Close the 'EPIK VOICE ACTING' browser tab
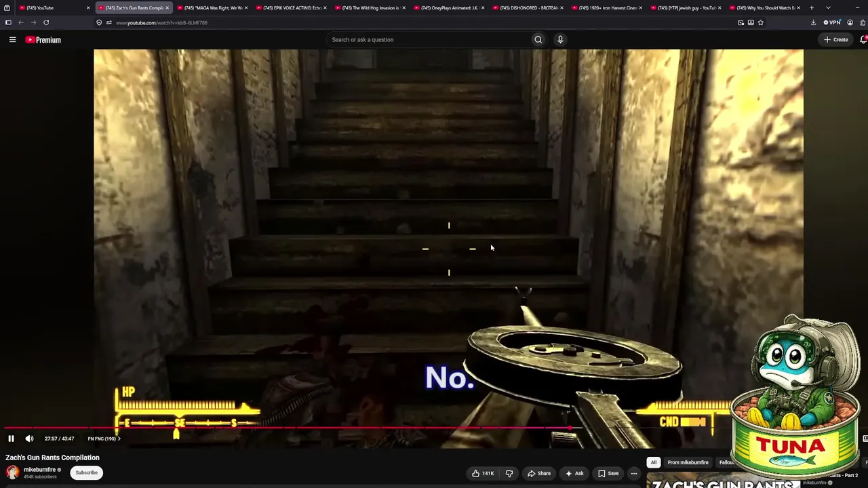The width and height of the screenshot is (868, 488). pyautogui.click(x=325, y=7)
